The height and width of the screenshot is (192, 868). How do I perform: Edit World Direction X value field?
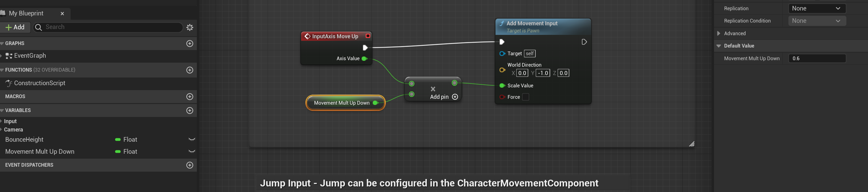click(522, 73)
